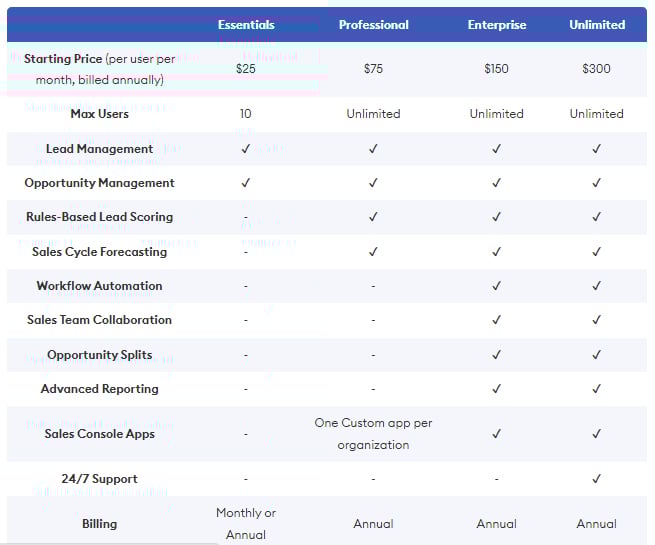Screen dimensions: 655x545
Task: Click the Professional Opportunity Management checkmark
Action: [373, 183]
